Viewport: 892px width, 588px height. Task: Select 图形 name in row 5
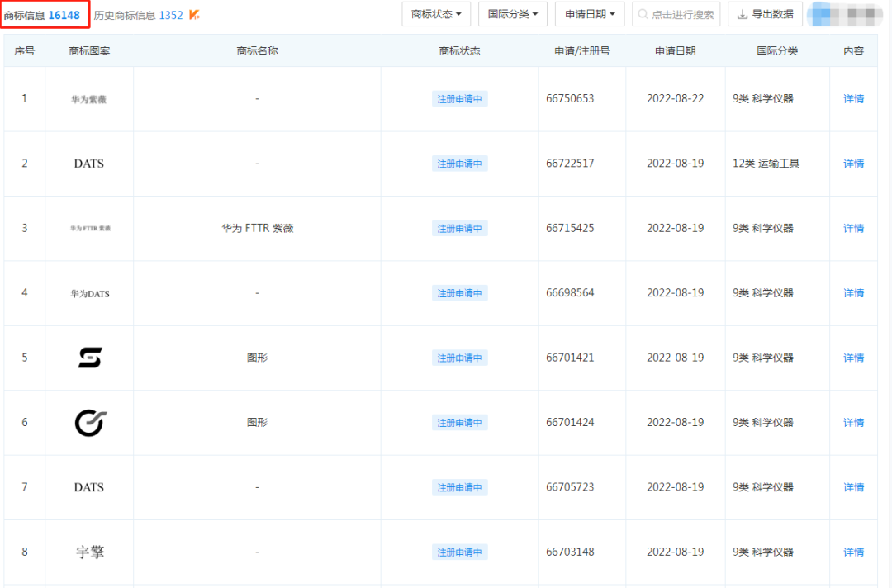(257, 358)
